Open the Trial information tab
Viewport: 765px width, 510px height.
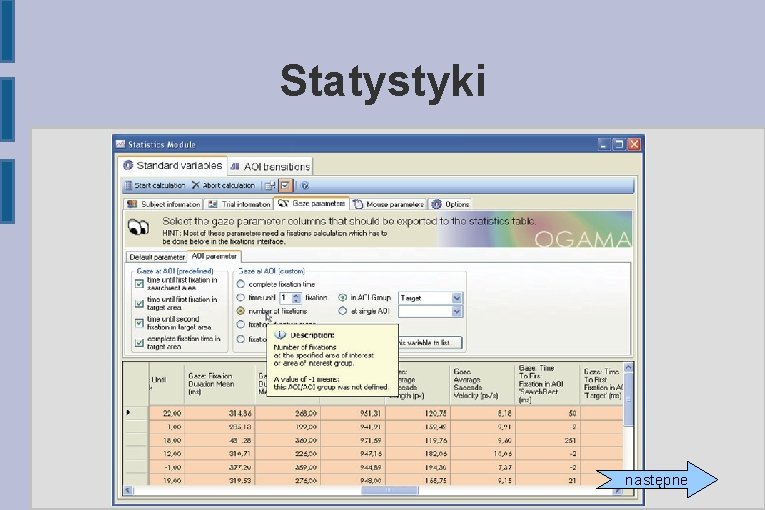pyautogui.click(x=239, y=204)
